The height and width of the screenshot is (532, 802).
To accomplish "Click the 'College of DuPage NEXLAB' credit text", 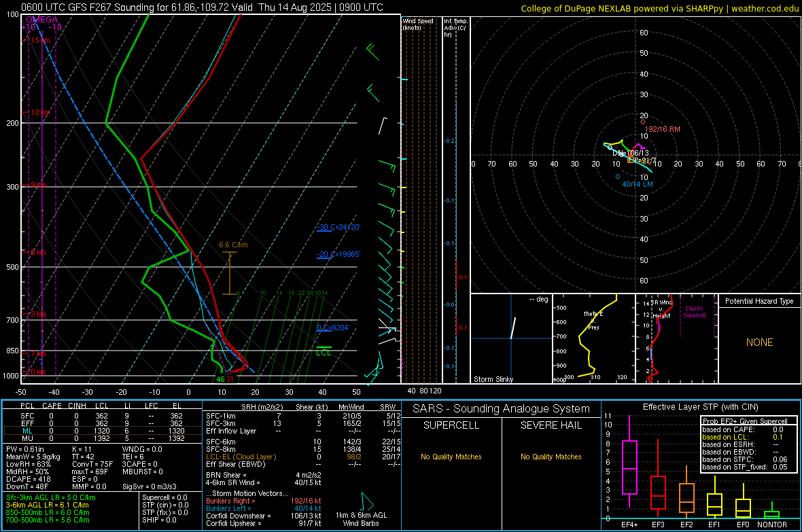I will [x=660, y=8].
